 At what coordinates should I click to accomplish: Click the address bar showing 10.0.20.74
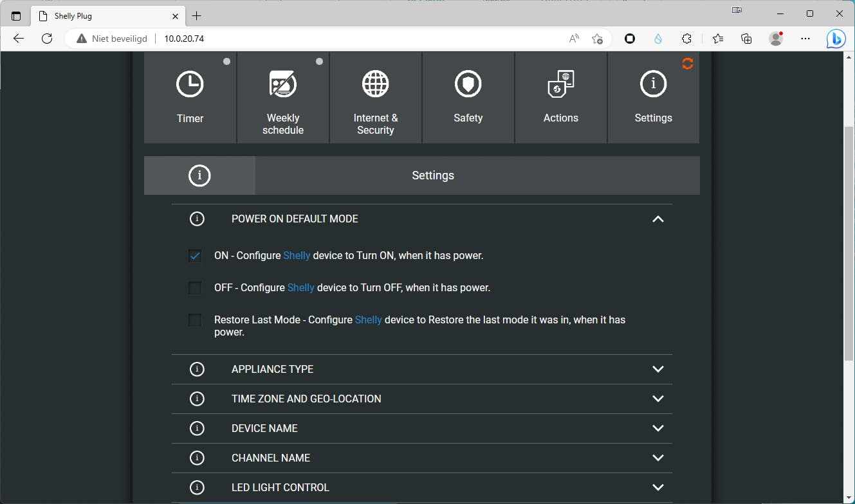(x=322, y=39)
